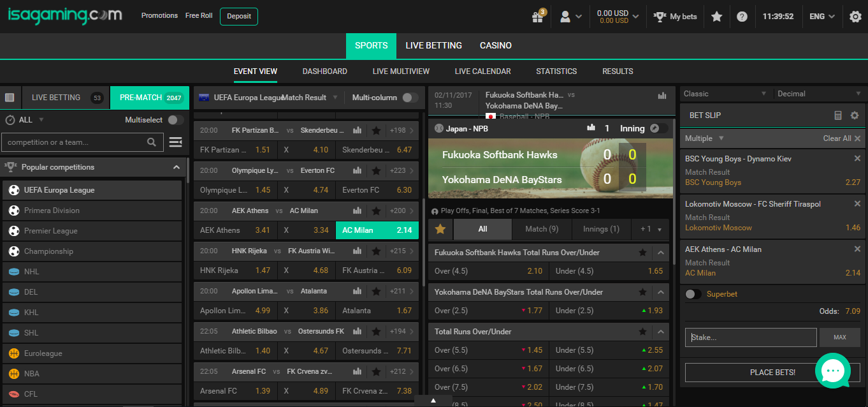Open the favorites star in header
This screenshot has width=868, height=407.
(x=717, y=17)
